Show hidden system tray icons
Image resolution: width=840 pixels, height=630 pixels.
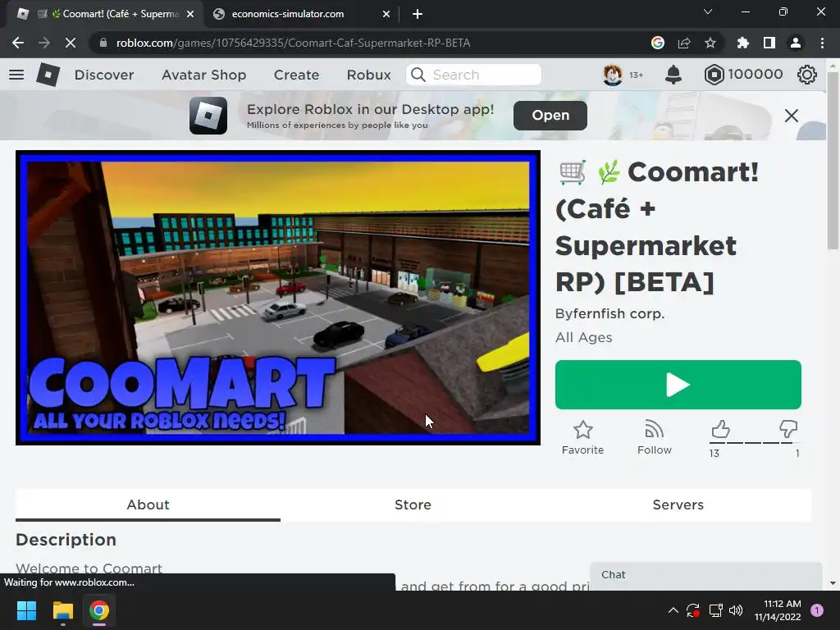[673, 610]
